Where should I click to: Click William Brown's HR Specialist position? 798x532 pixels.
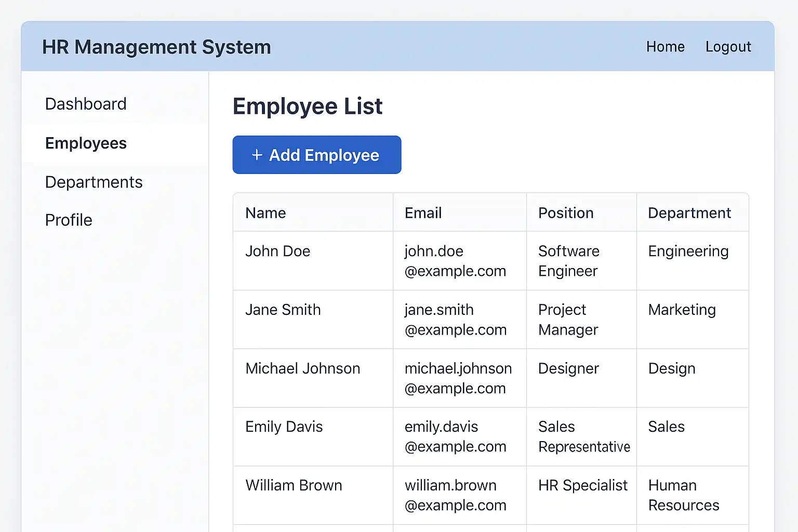pos(582,485)
